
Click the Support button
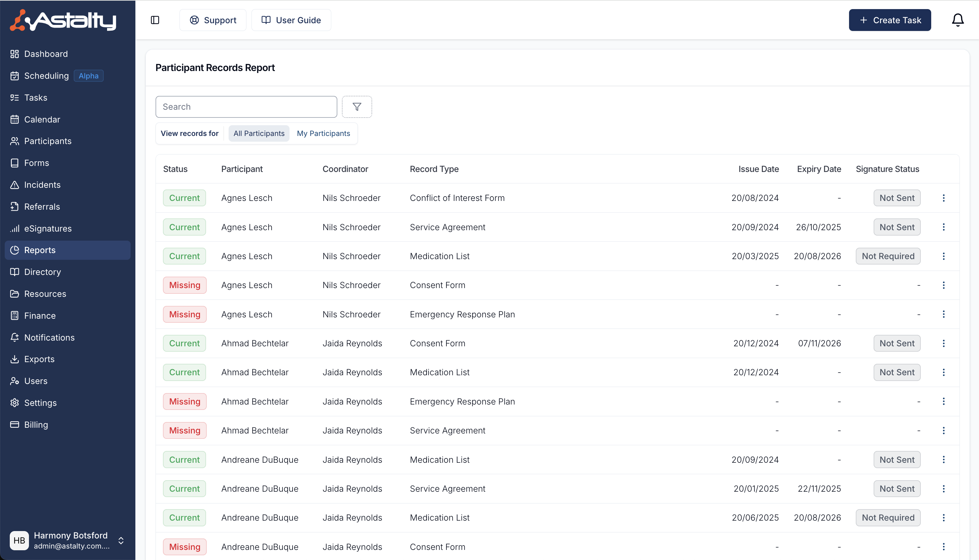(213, 20)
